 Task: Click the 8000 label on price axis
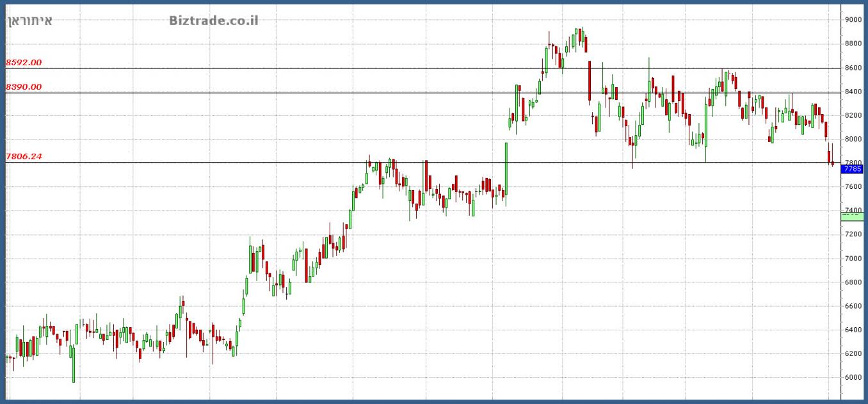[853, 139]
